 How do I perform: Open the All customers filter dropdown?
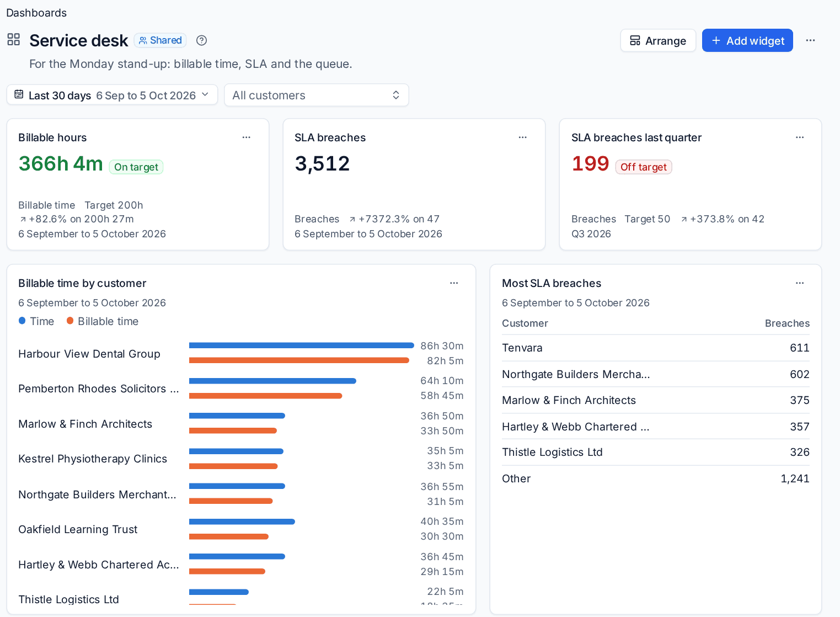[x=317, y=95]
